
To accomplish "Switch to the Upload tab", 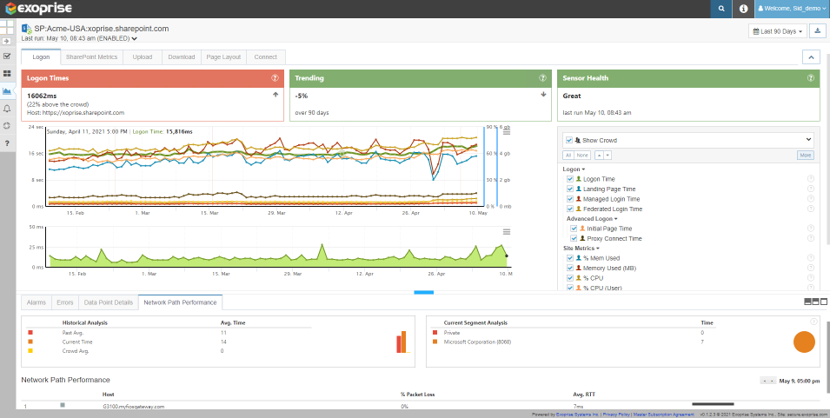I will (x=142, y=57).
